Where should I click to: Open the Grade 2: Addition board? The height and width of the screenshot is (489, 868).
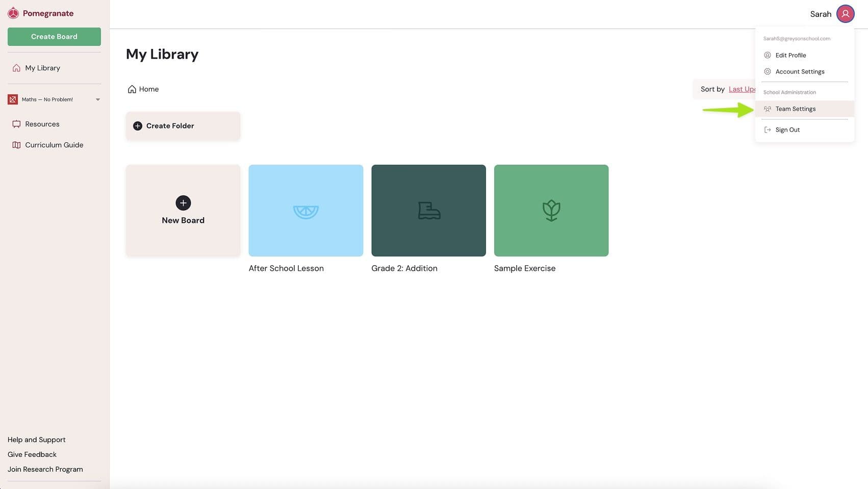pos(428,210)
